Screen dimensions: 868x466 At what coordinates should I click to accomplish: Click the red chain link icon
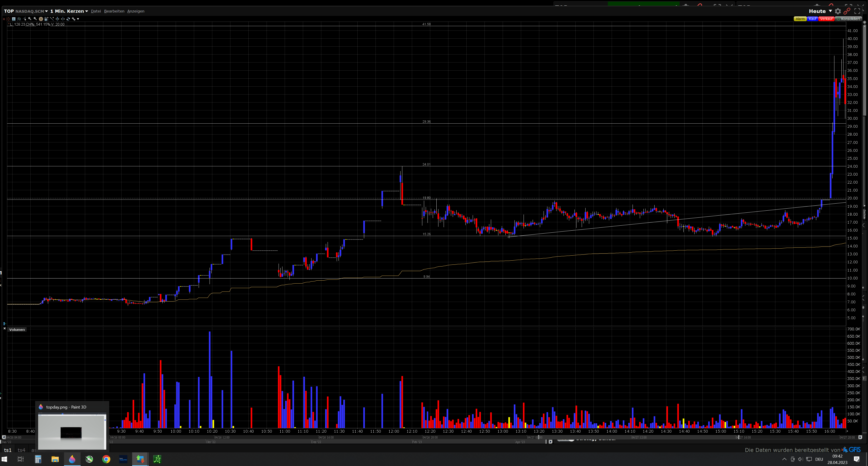pyautogui.click(x=847, y=11)
